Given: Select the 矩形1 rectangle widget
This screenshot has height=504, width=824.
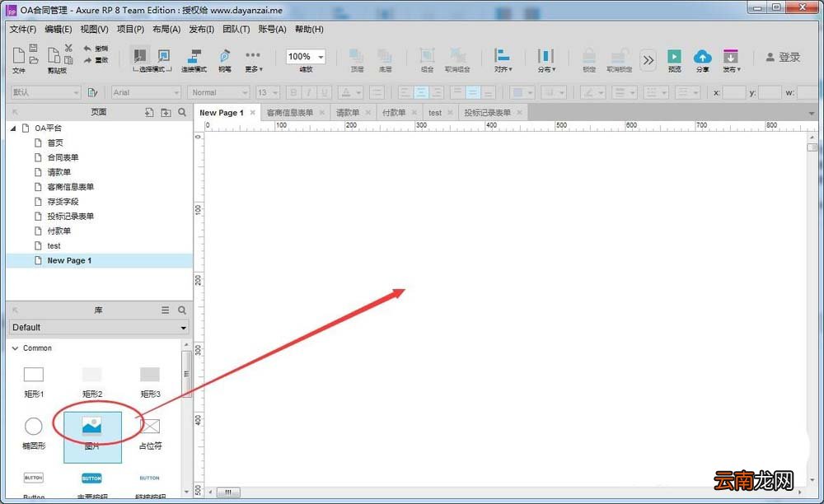Looking at the screenshot, I should click(x=34, y=380).
